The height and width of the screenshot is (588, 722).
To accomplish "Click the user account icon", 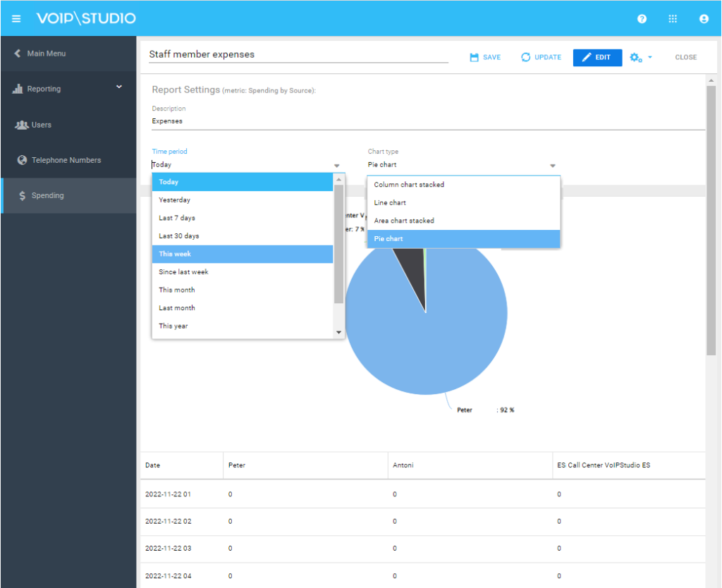I will (x=704, y=18).
